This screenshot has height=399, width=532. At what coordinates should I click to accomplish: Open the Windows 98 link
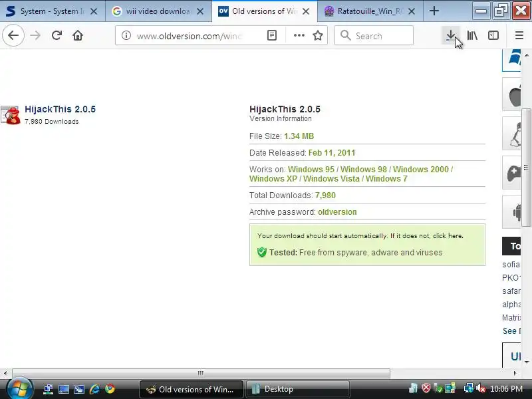pos(363,170)
